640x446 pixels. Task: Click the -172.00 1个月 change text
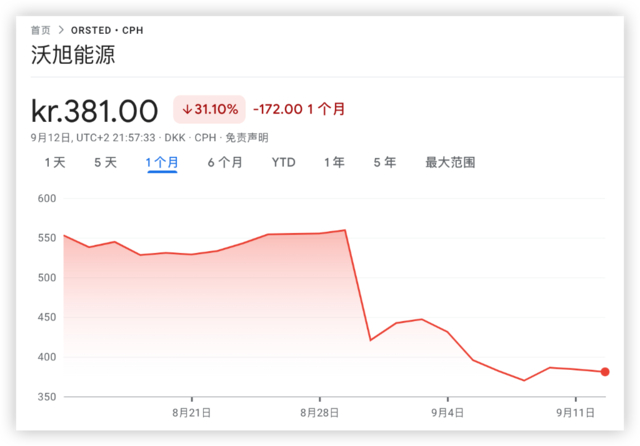[299, 109]
